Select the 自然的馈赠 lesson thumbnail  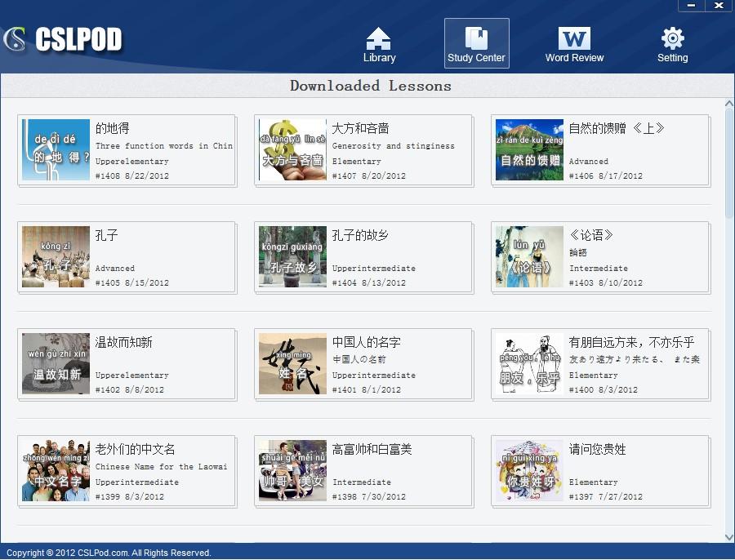tap(529, 150)
